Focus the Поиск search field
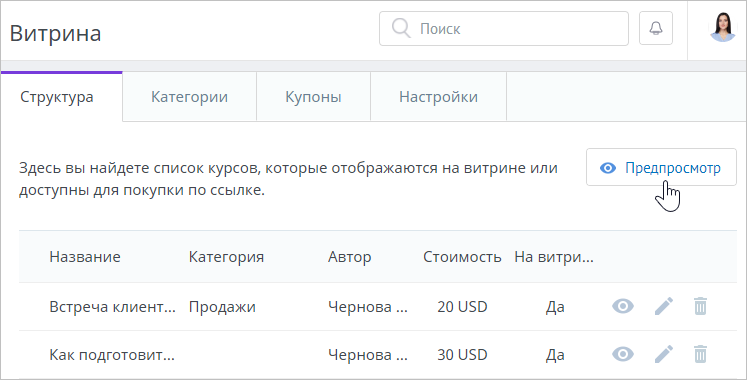The height and width of the screenshot is (380, 747). click(504, 29)
